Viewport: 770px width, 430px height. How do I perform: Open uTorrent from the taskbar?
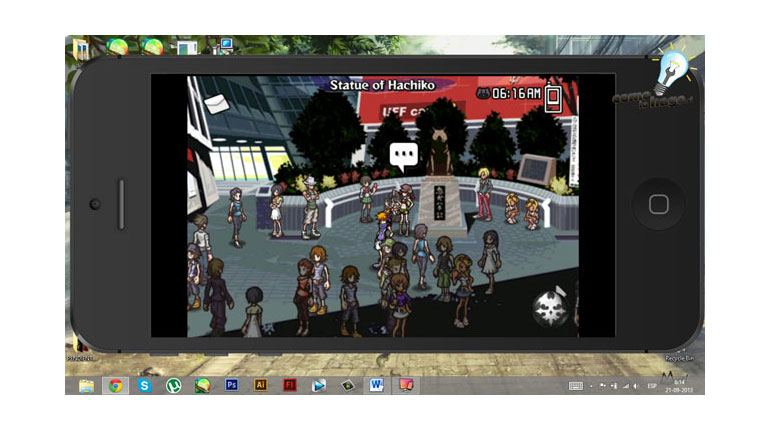point(173,386)
